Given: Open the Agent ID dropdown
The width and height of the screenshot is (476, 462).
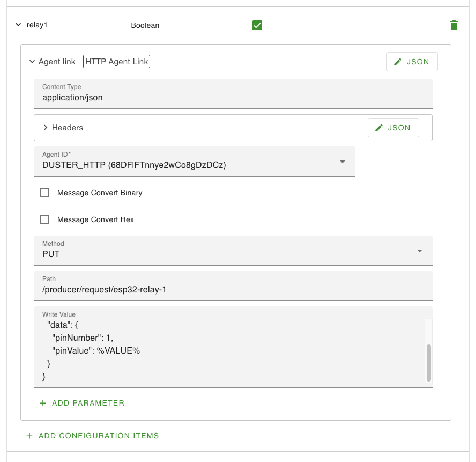Looking at the screenshot, I should point(343,162).
